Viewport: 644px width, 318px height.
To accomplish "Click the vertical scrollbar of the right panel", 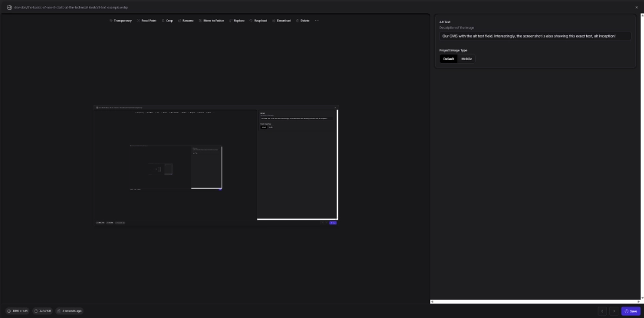I will (x=642, y=157).
